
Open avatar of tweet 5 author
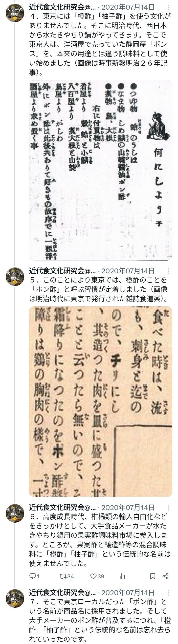tap(15, 277)
